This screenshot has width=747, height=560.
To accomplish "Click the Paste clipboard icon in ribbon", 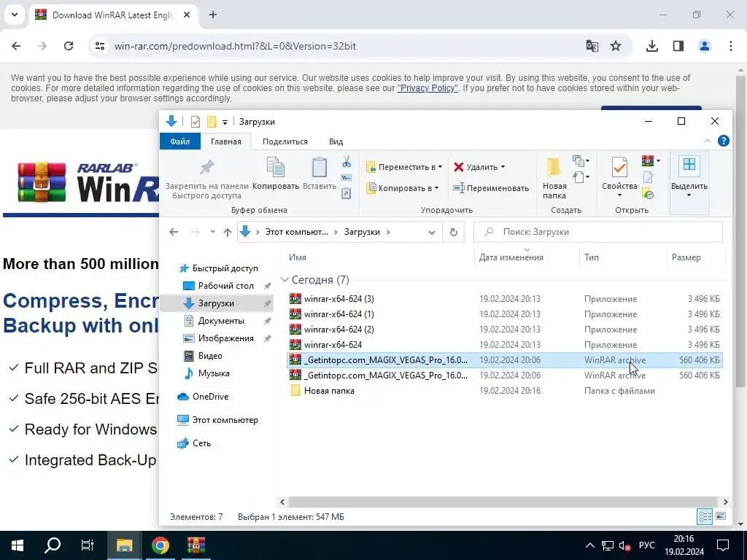I will pos(320,168).
